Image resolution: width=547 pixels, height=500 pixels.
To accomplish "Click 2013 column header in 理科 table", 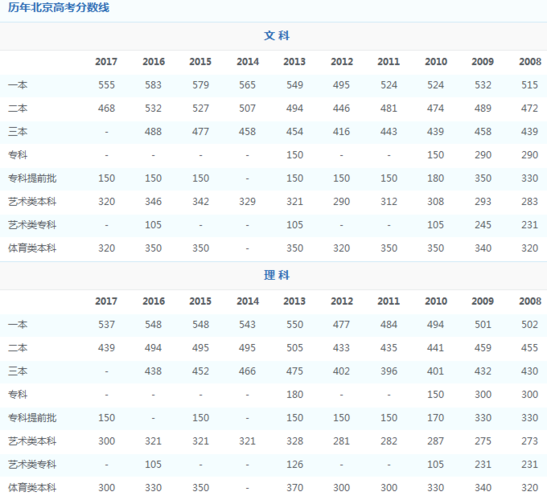I will [294, 301].
